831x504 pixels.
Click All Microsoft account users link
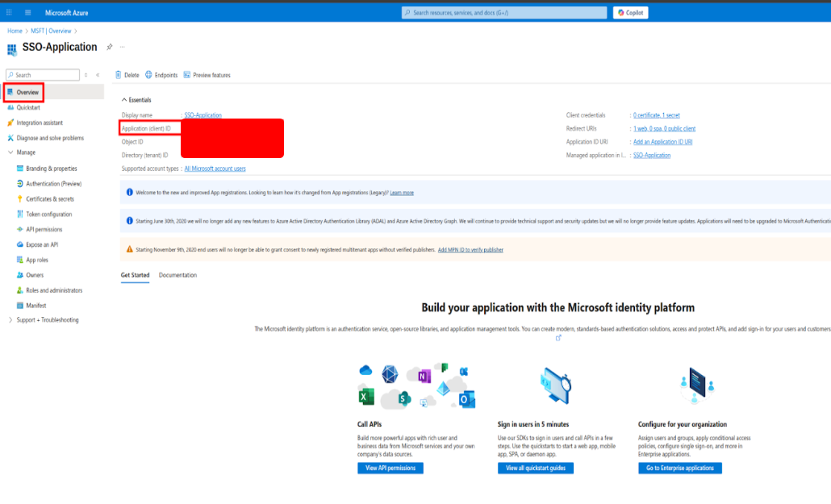click(x=215, y=169)
